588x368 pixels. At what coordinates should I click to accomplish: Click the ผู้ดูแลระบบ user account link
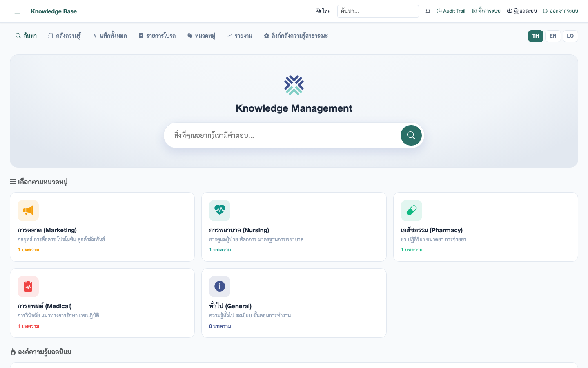[522, 11]
